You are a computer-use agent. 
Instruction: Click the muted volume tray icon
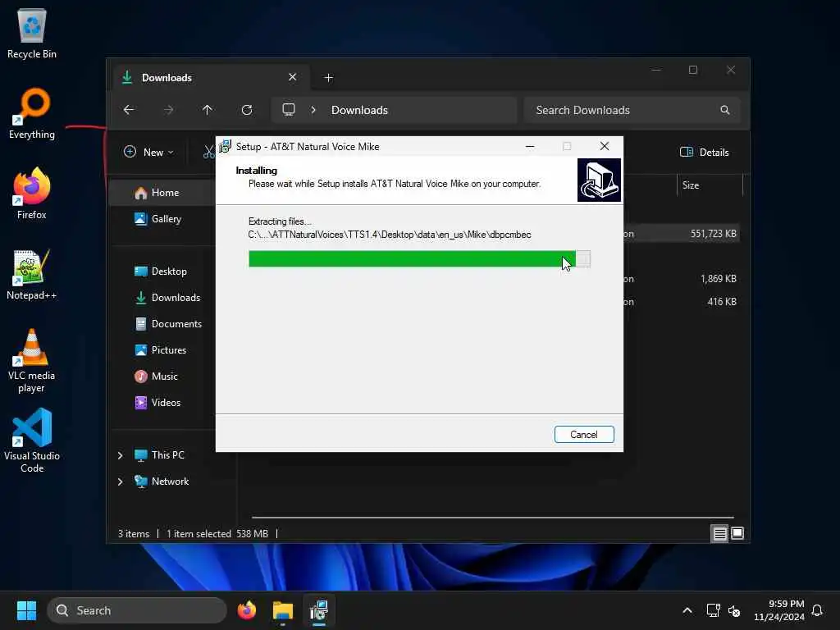pyautogui.click(x=734, y=610)
